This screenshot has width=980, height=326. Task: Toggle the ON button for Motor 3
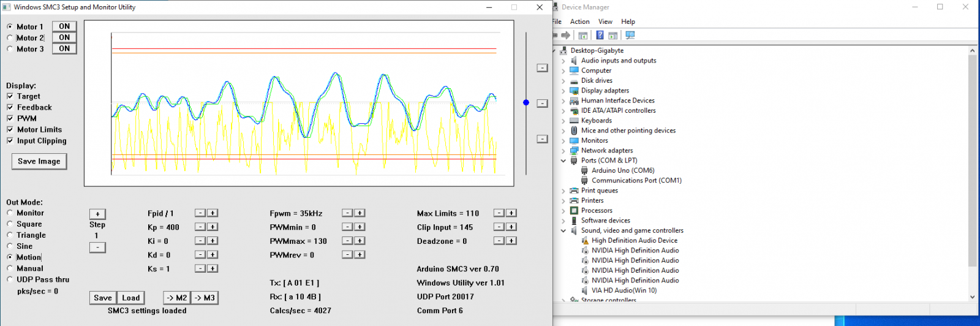coord(64,48)
